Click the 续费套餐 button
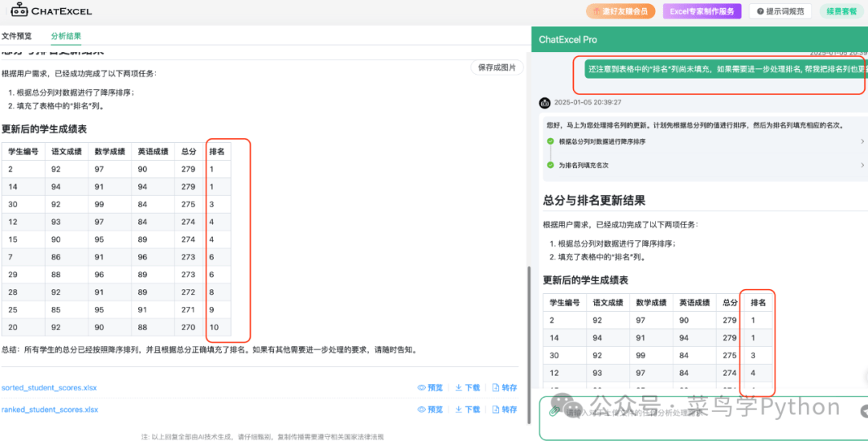The image size is (868, 441). (841, 11)
